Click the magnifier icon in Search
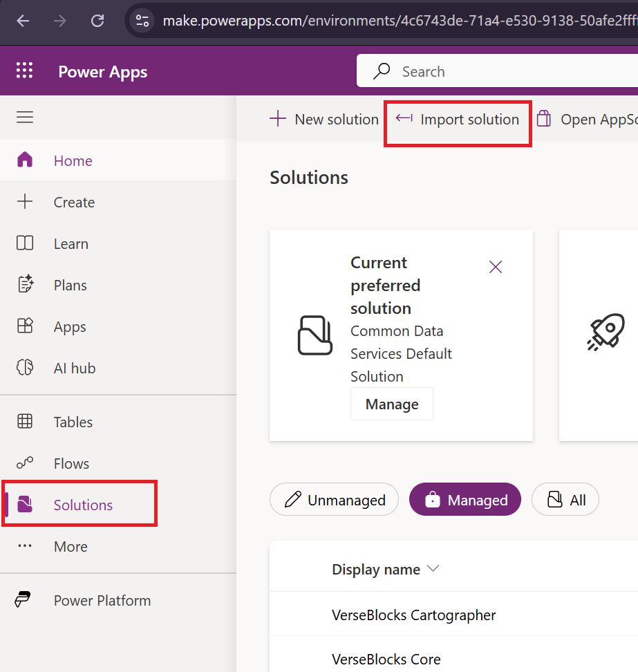The height and width of the screenshot is (672, 638). pyautogui.click(x=382, y=71)
